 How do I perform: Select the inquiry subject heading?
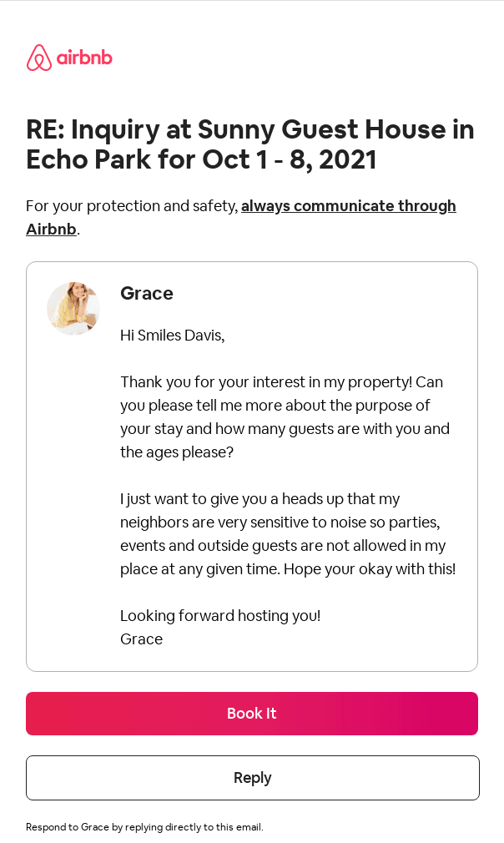pos(250,144)
